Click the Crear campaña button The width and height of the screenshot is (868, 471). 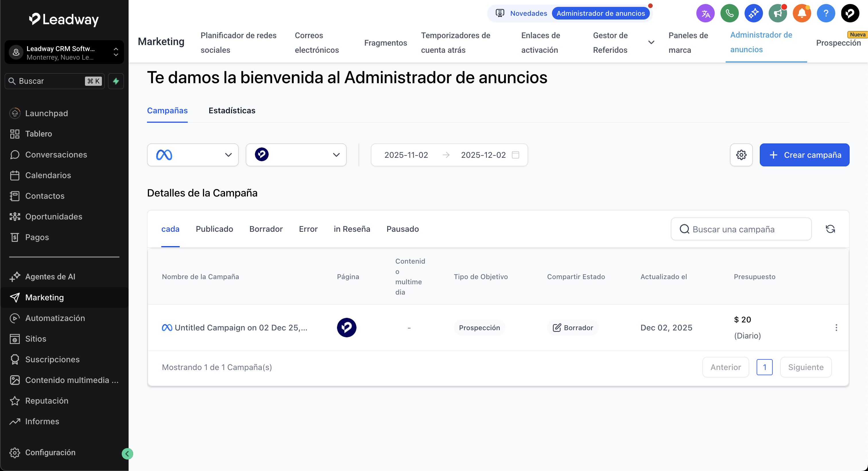coord(804,155)
